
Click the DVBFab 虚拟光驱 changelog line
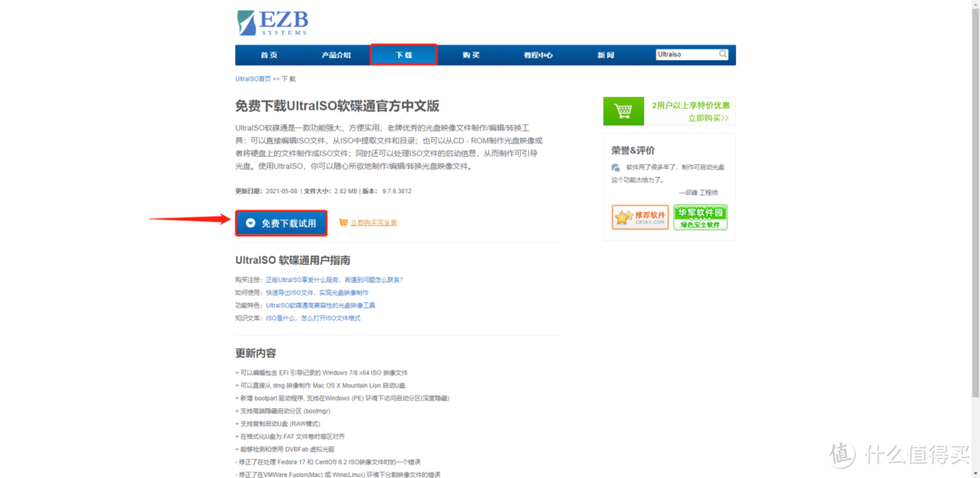click(285, 449)
